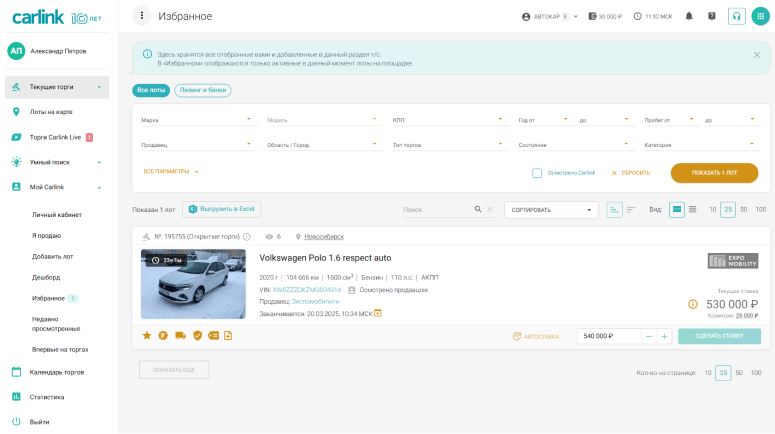Screen dimensions: 775x434
Task: Click Выгрузить в Excel button
Action: [221, 209]
